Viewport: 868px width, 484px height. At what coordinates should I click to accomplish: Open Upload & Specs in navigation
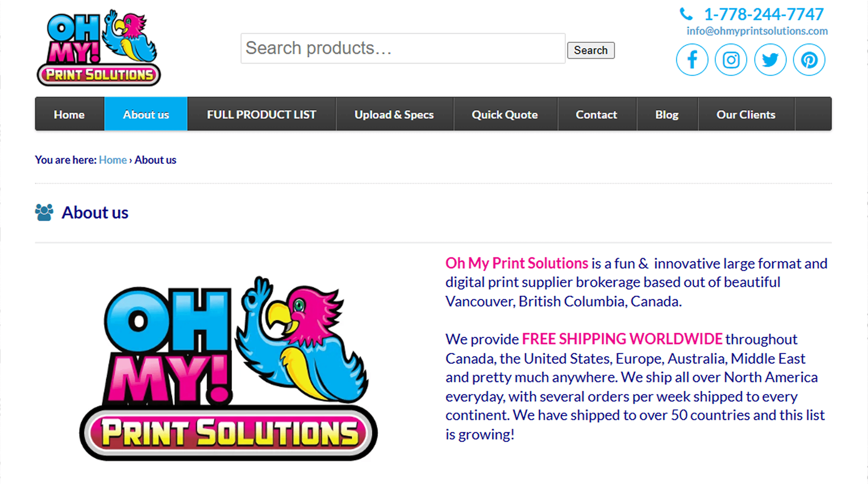pos(394,114)
